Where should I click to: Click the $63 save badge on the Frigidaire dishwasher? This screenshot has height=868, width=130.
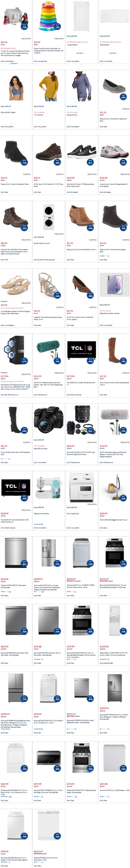24,563
